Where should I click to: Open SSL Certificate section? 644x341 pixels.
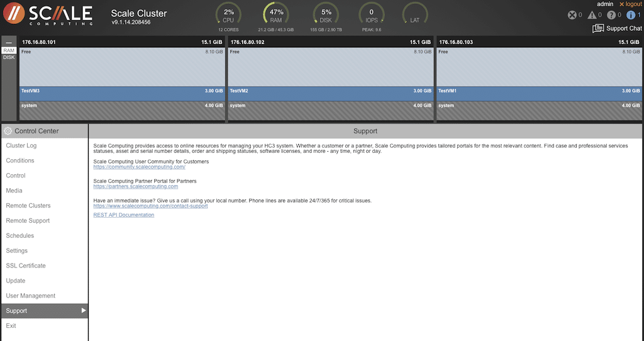[x=45, y=266]
